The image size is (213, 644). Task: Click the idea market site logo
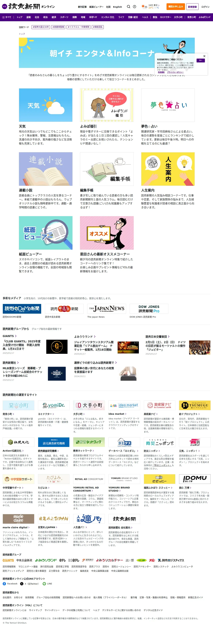[124, 405]
